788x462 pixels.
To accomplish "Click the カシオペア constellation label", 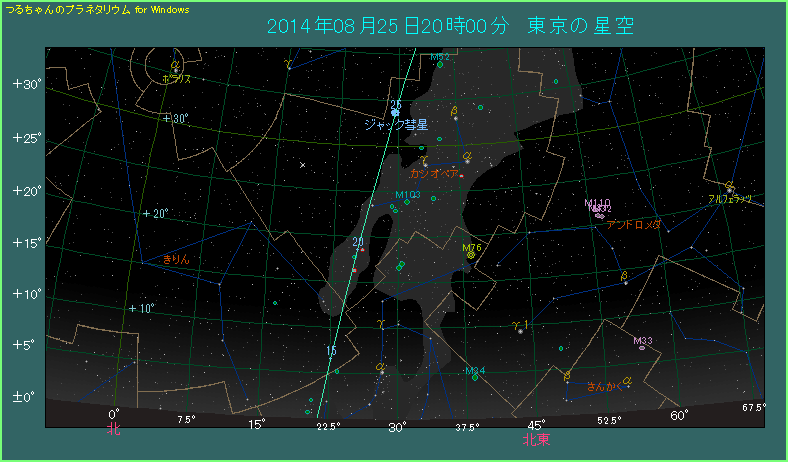I will click(434, 173).
